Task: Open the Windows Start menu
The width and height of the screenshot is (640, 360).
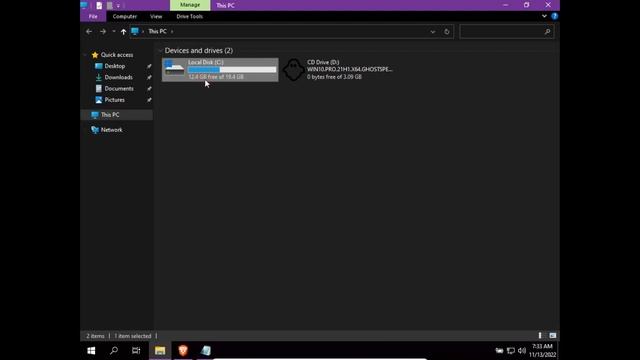Action: point(91,351)
